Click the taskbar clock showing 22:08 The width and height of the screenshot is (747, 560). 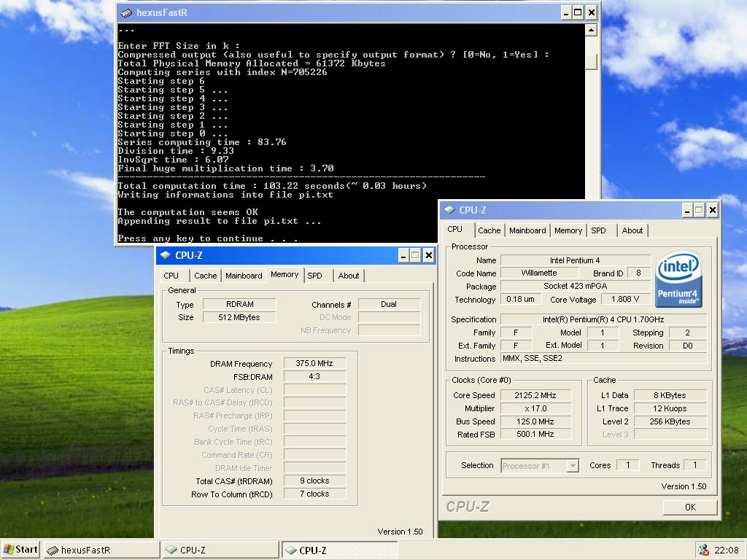(727, 550)
